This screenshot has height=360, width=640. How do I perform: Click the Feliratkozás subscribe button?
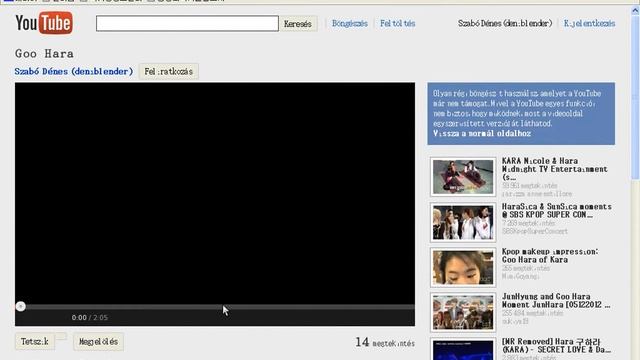coord(169,71)
